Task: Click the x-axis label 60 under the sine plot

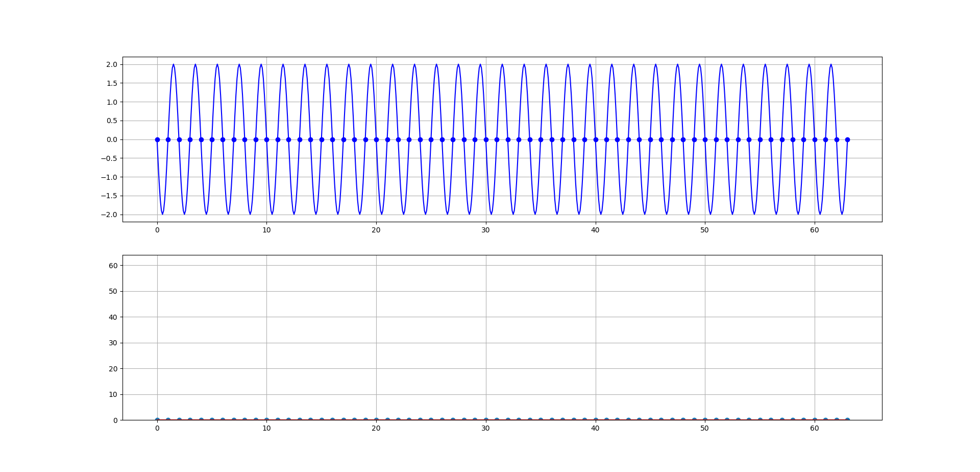Action: tap(815, 230)
